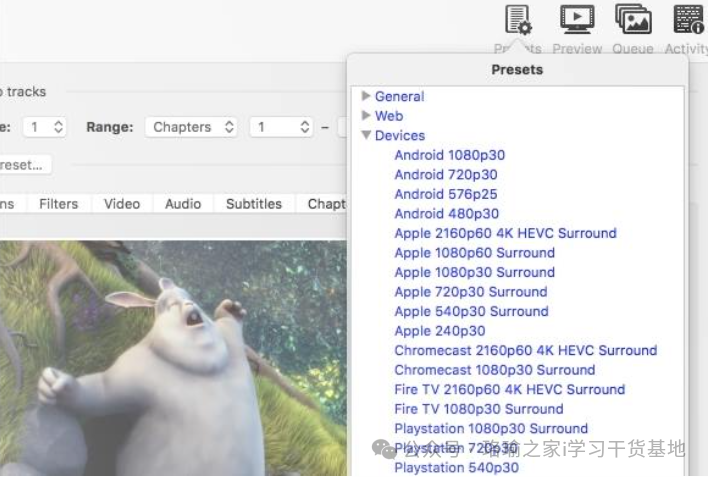Viewport: 708px width, 477px height.
Task: Choose Apple 2160p60 4K HEVC Surround preset
Action: [x=505, y=233]
